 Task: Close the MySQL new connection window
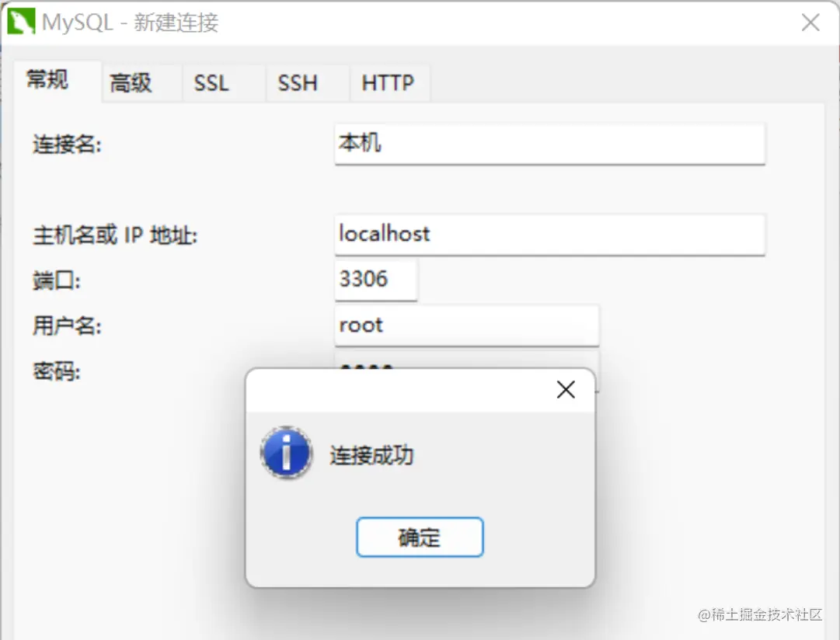coord(810,23)
